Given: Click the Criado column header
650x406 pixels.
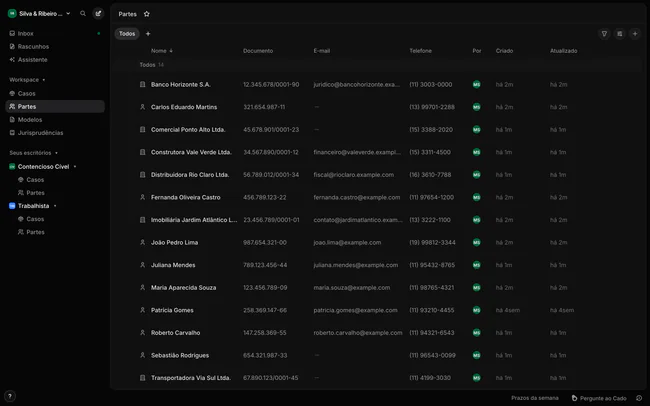Looking at the screenshot, I should pyautogui.click(x=504, y=51).
